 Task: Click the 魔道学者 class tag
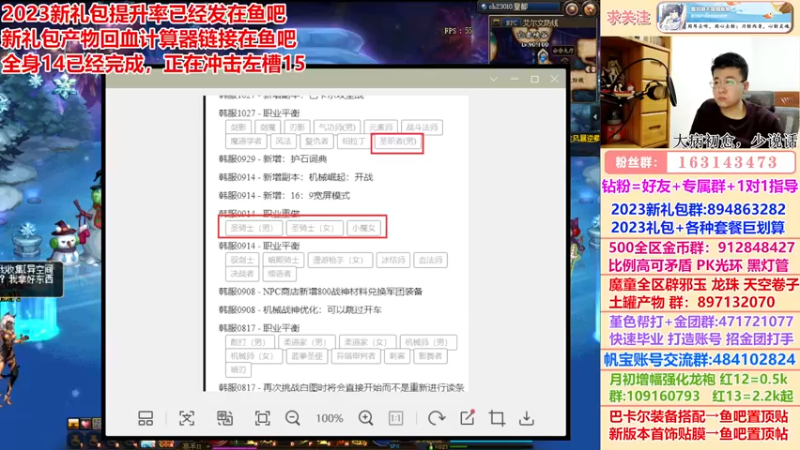click(x=246, y=141)
